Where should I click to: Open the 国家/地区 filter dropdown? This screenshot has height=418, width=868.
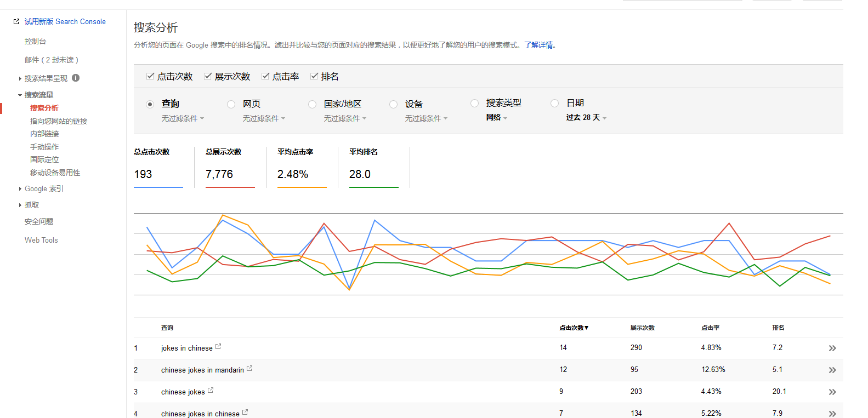point(345,118)
